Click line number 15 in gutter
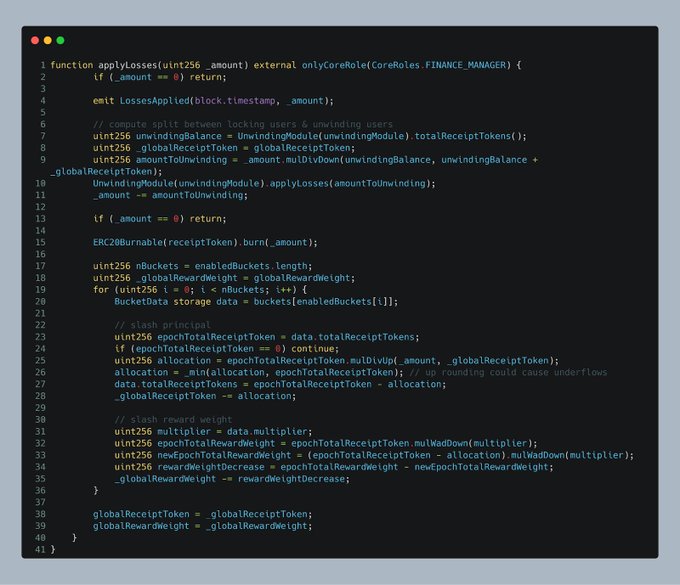 pos(39,244)
